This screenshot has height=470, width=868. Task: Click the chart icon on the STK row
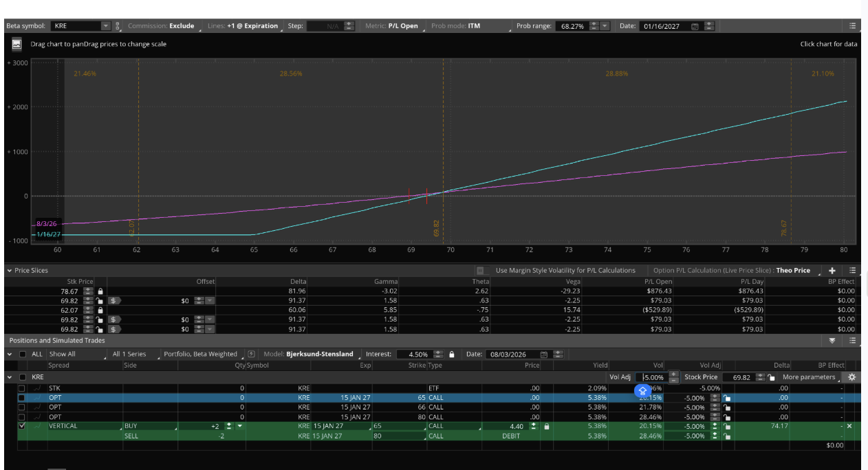[37, 388]
